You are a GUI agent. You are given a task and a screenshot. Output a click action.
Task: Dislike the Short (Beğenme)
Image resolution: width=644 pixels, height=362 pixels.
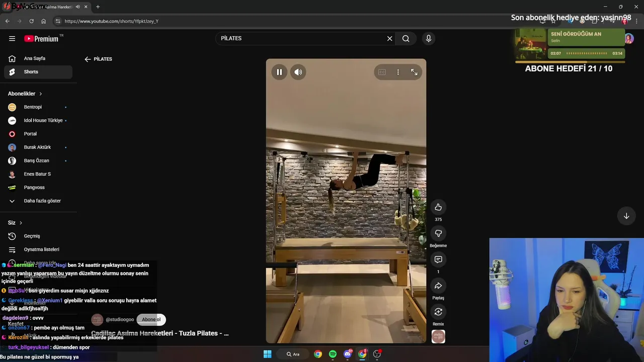[438, 233]
